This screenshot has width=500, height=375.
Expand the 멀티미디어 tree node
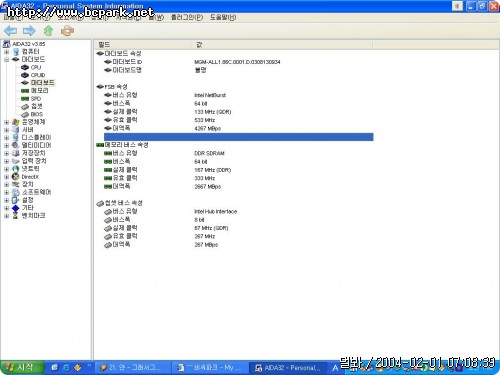[6, 145]
